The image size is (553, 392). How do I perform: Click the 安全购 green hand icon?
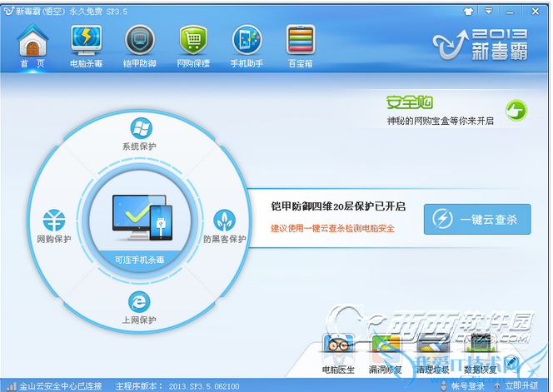(516, 111)
